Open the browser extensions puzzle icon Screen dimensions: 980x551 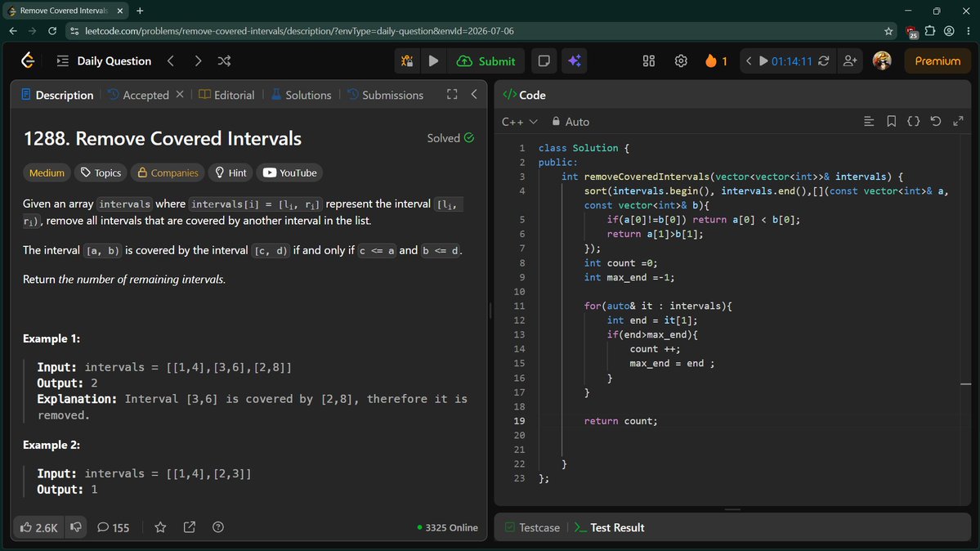[930, 30]
